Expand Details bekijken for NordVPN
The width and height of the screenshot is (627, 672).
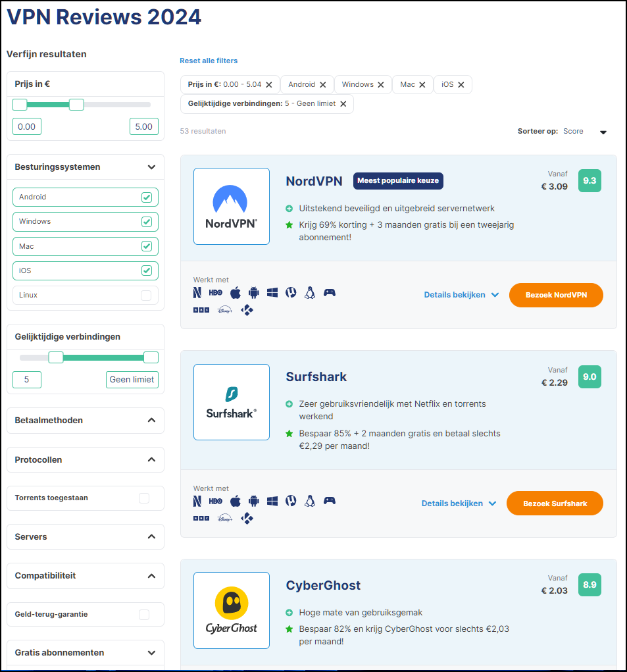[x=461, y=295]
